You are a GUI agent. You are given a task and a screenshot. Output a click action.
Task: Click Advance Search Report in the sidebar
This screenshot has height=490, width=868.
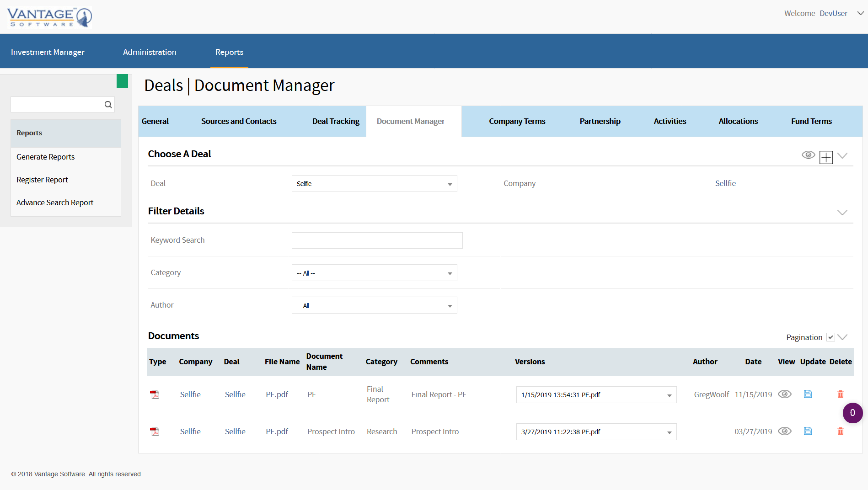coord(55,202)
